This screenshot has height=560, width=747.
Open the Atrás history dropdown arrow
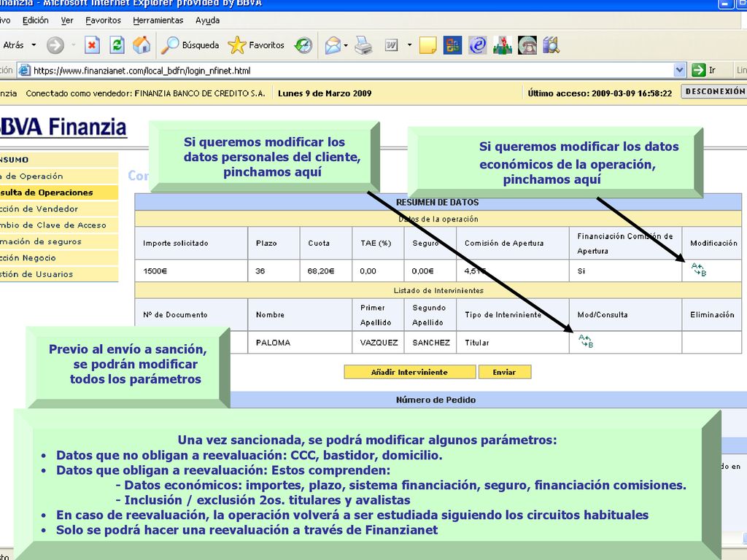point(34,44)
